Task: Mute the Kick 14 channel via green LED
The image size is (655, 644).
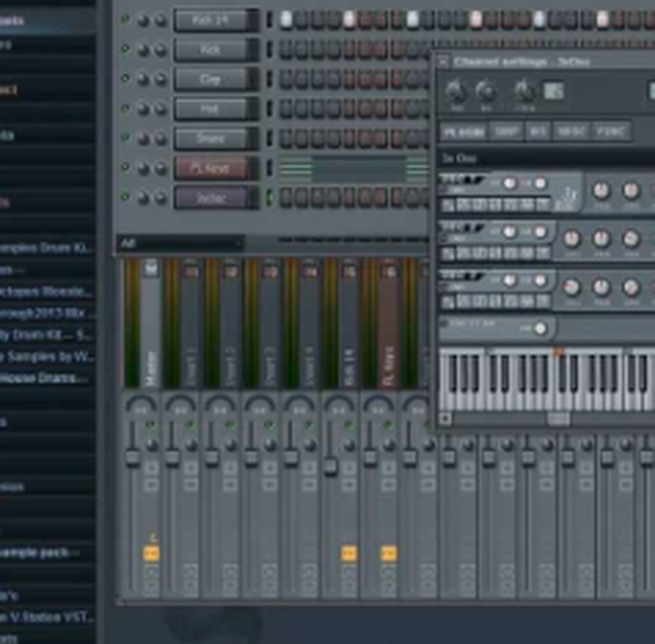Action: coord(125,19)
